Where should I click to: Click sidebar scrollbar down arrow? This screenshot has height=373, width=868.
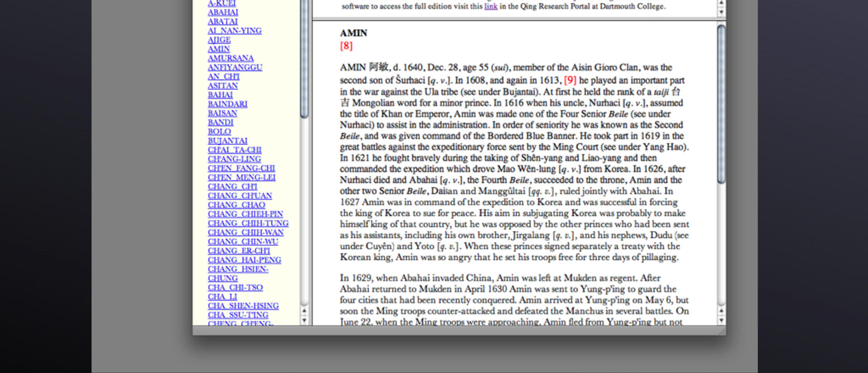[x=304, y=320]
